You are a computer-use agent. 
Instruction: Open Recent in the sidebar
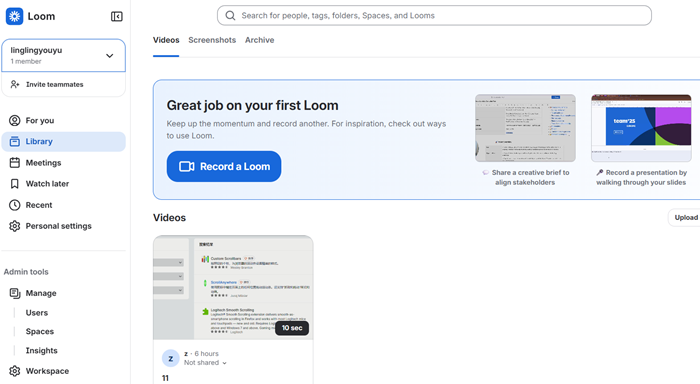pos(63,205)
